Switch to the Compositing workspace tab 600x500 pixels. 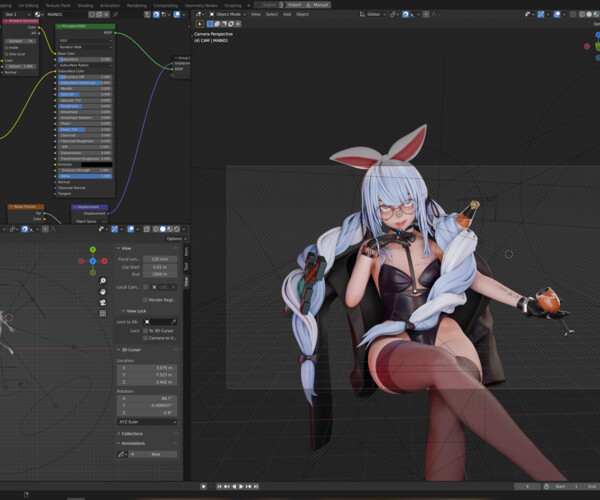pyautogui.click(x=166, y=5)
